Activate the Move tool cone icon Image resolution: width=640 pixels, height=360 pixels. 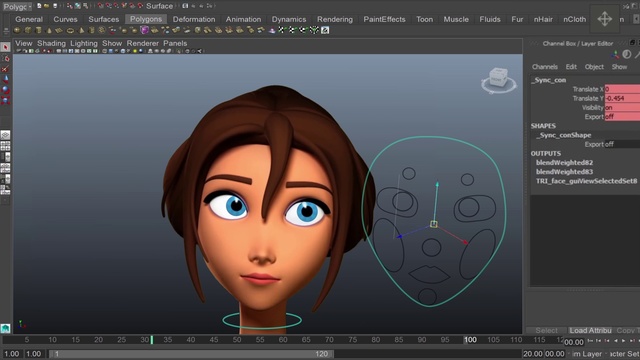pos(5,79)
